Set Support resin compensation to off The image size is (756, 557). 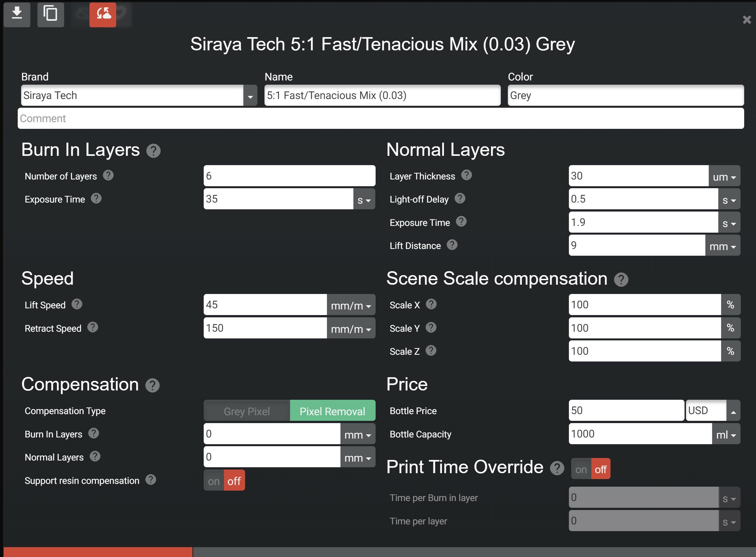click(234, 480)
